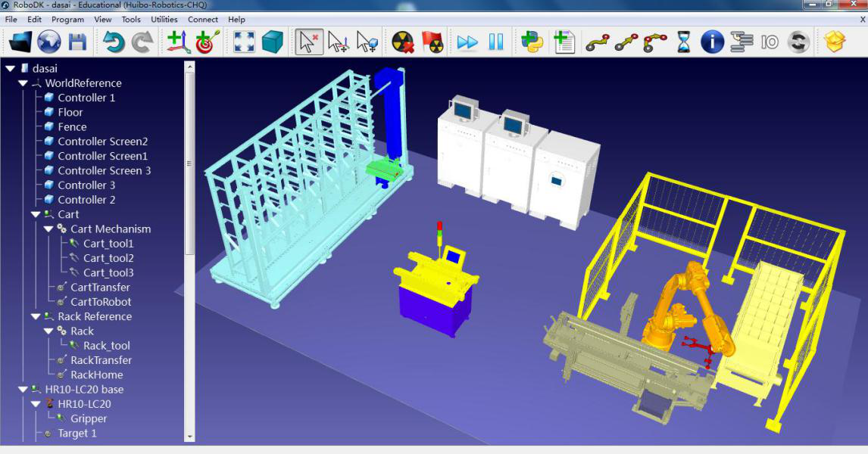
Task: Toggle collision checking radiation icon
Action: [x=402, y=42]
